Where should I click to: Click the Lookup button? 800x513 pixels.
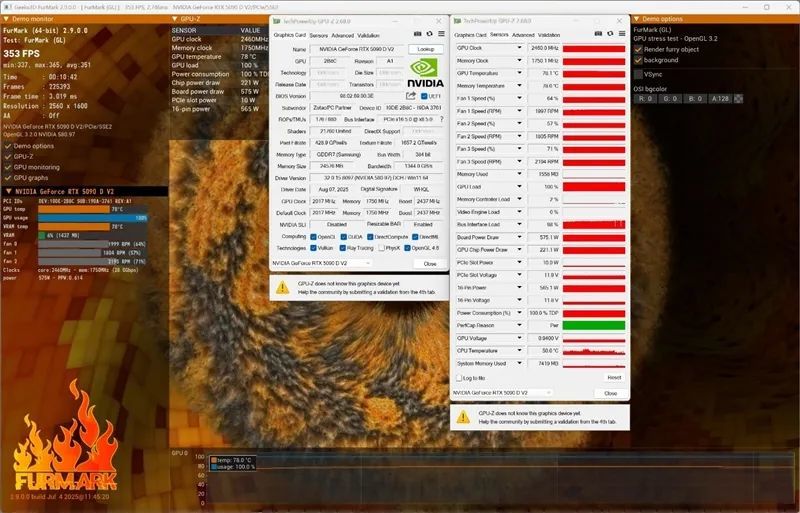coord(426,49)
